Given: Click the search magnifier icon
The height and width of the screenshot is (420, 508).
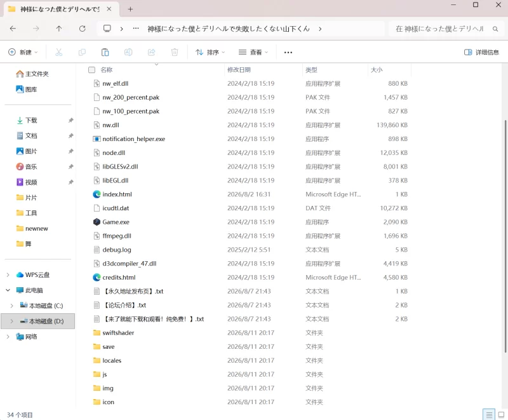Looking at the screenshot, I should pos(495,29).
